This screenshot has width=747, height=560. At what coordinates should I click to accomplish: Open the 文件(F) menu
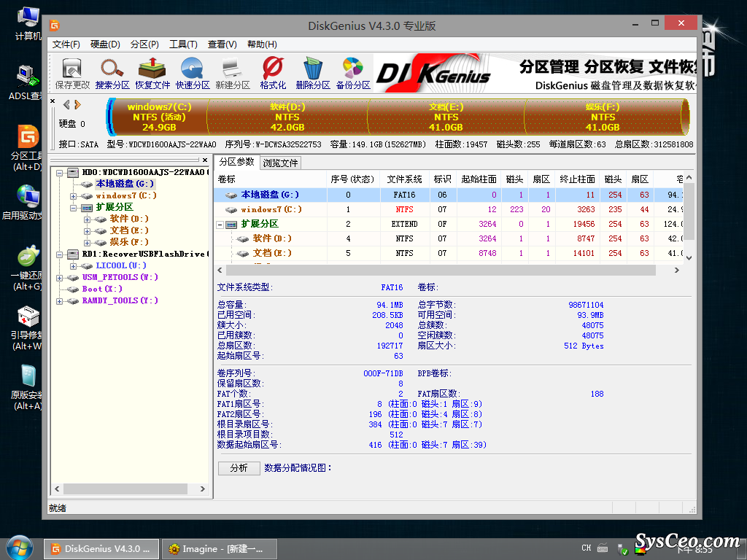point(66,44)
